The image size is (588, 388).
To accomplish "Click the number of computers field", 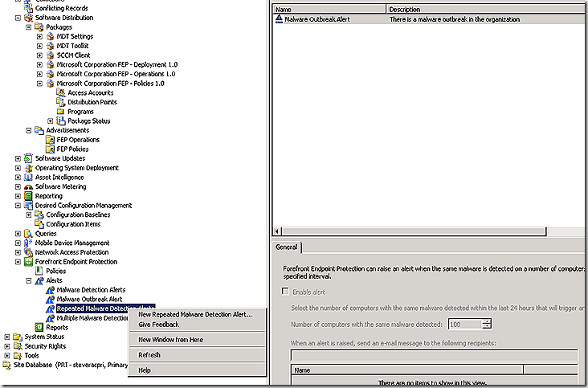I will [464, 325].
